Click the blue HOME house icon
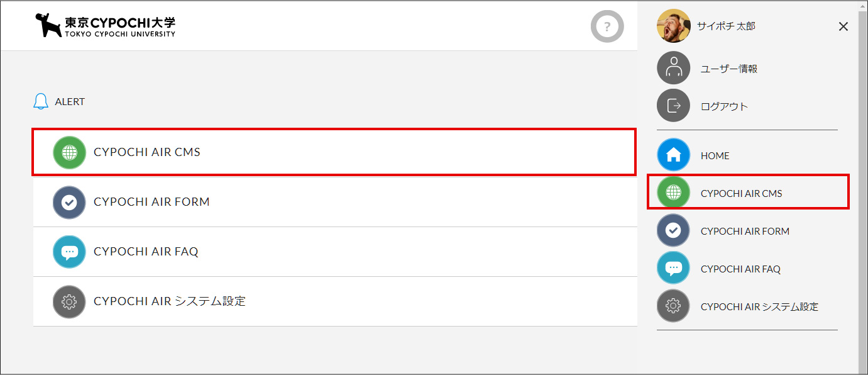Screen dimensions: 868x375 tap(673, 155)
